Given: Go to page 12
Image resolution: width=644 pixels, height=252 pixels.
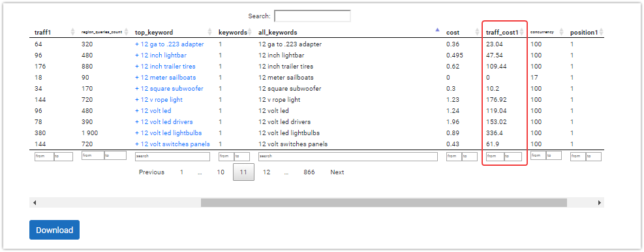Looking at the screenshot, I should pyautogui.click(x=267, y=172).
